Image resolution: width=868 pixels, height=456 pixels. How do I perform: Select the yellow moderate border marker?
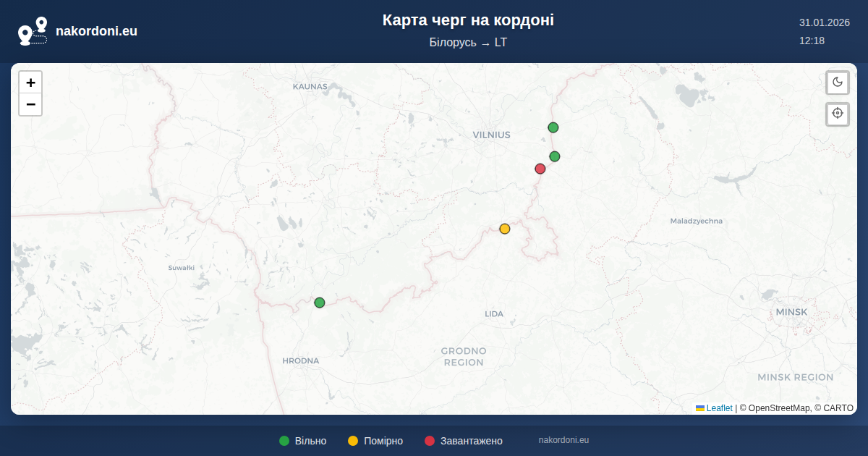pos(505,229)
